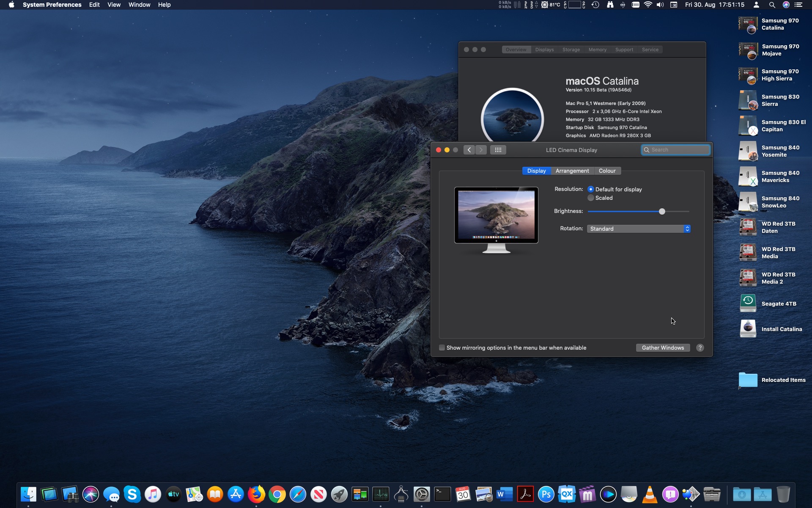This screenshot has width=812, height=508.
Task: Open Finder from the Dock
Action: click(28, 494)
